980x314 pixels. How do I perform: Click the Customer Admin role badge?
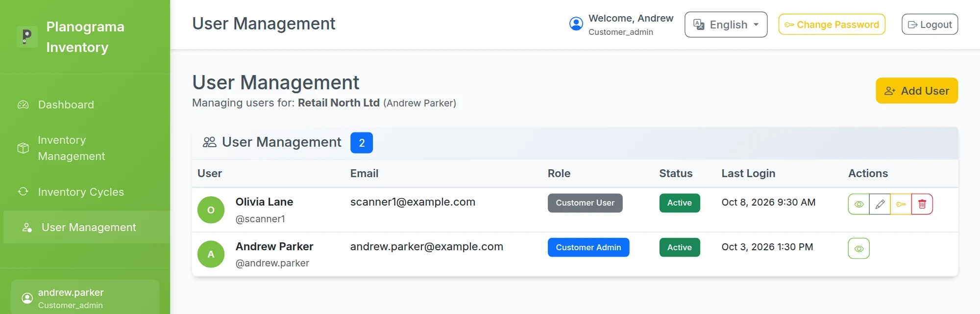click(x=588, y=247)
